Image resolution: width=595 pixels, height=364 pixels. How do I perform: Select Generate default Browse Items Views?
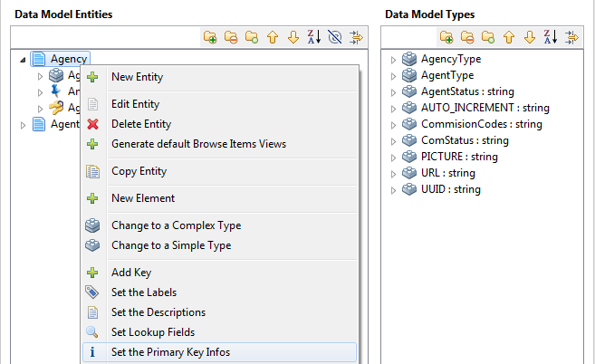pos(198,144)
